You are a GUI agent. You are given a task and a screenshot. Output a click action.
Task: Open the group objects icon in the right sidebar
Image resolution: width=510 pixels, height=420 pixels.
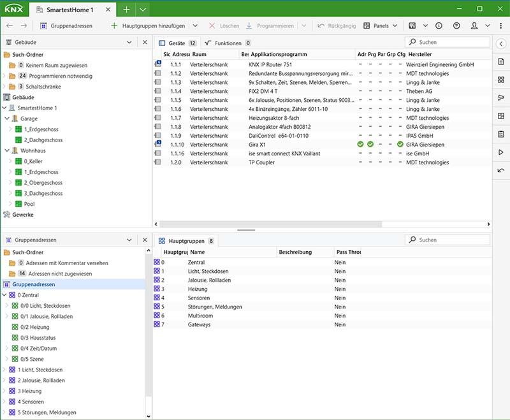click(501, 80)
